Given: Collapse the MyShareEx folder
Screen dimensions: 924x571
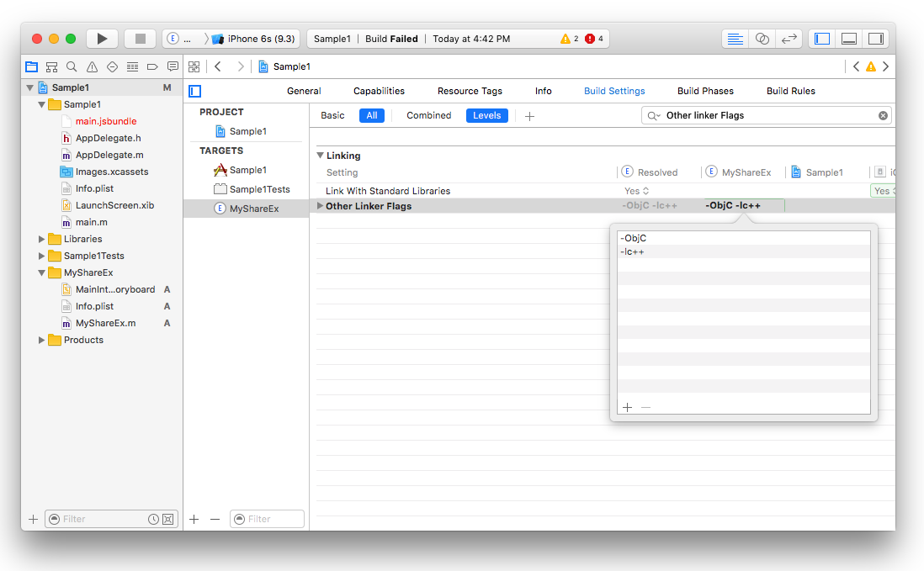Looking at the screenshot, I should (x=41, y=273).
